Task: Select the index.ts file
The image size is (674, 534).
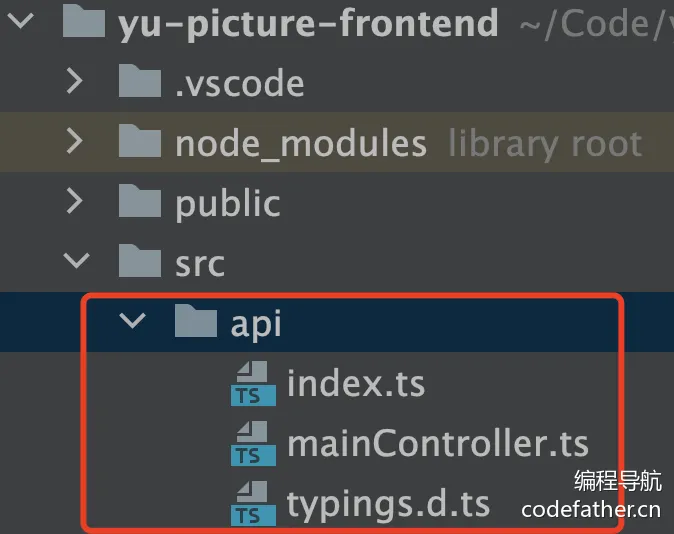Action: coord(356,383)
